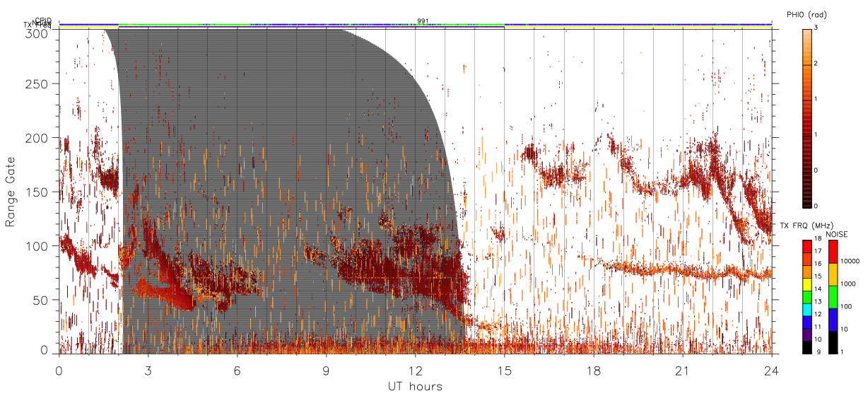
Task: Click the blue-green TX frequency strip above plot
Action: pyautogui.click(x=416, y=24)
